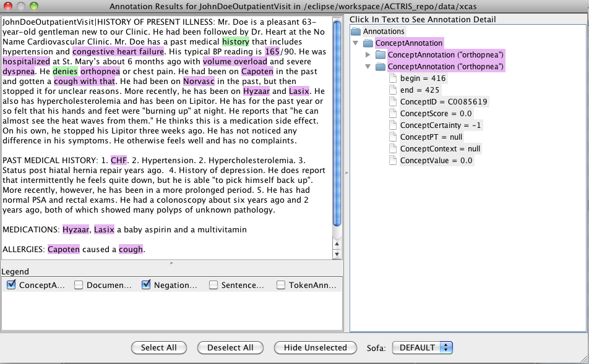
Task: Uncheck the ConceptA... legend checkbox
Action: pos(11,285)
